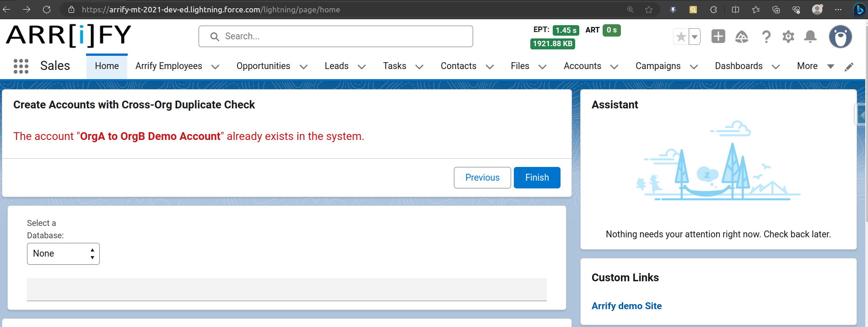Open the Select a Database dropdown

[x=63, y=254]
